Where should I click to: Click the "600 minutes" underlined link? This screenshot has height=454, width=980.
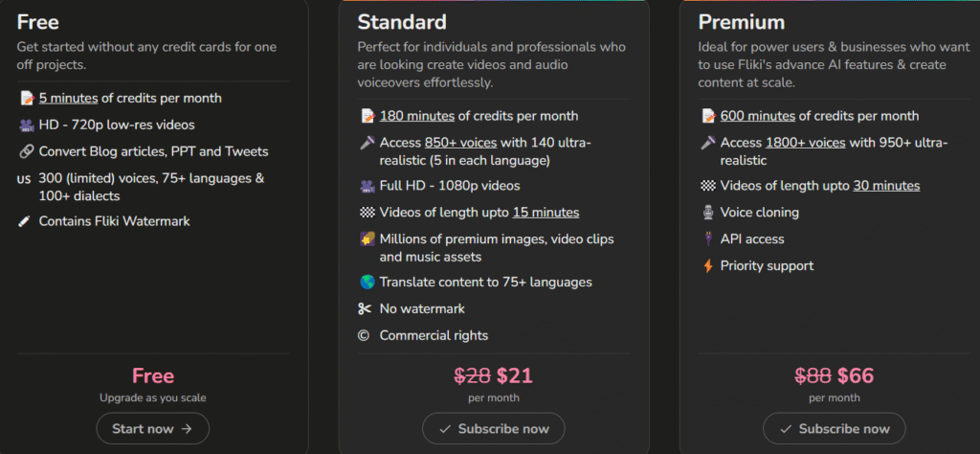757,116
